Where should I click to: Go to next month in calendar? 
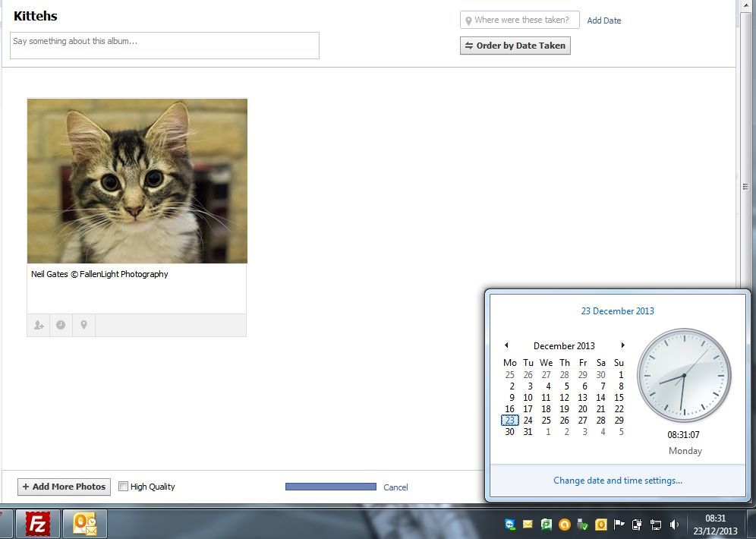(622, 345)
